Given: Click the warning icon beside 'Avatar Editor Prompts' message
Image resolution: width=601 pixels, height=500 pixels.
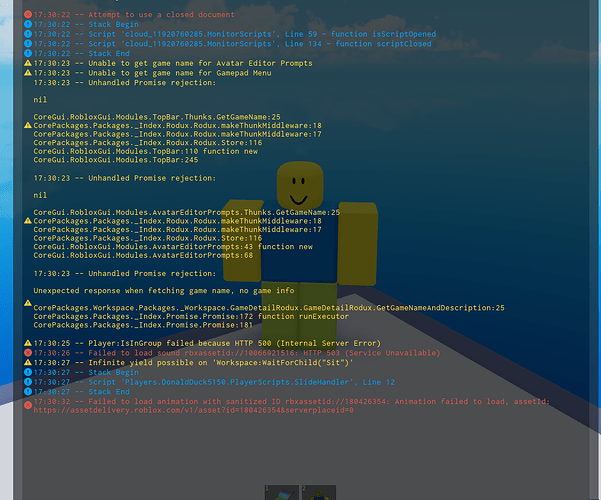Looking at the screenshot, I should [28, 63].
